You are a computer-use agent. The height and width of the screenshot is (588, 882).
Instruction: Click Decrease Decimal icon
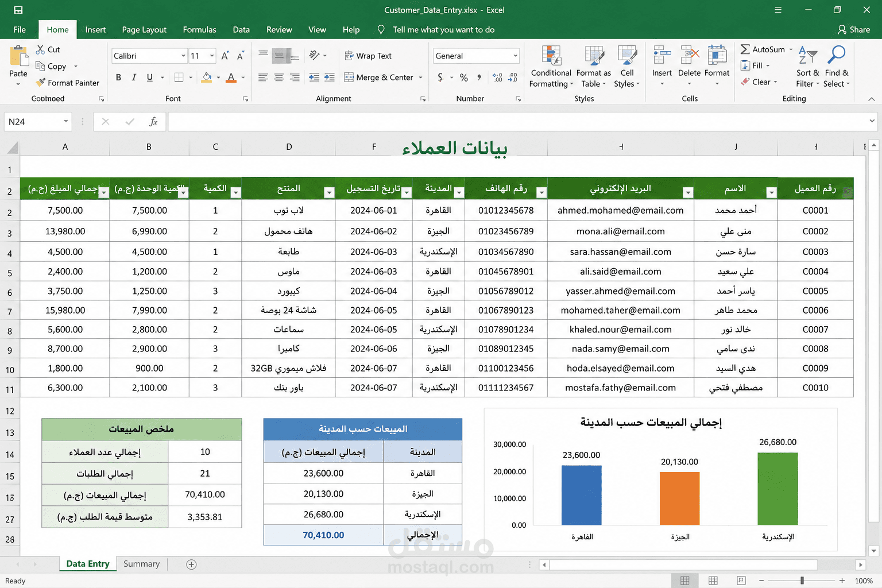pyautogui.click(x=513, y=78)
